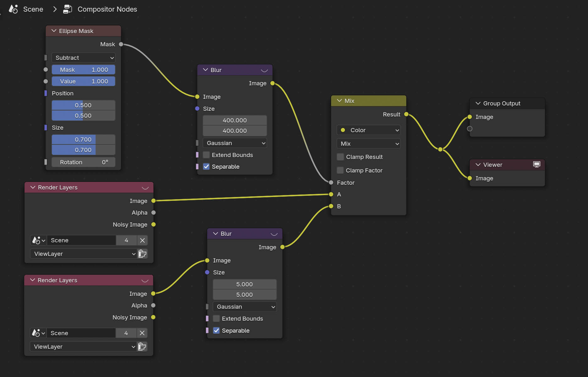This screenshot has width=588, height=377.
Task: Click the Compositor Nodes icon in the breadcrumb
Action: point(67,9)
